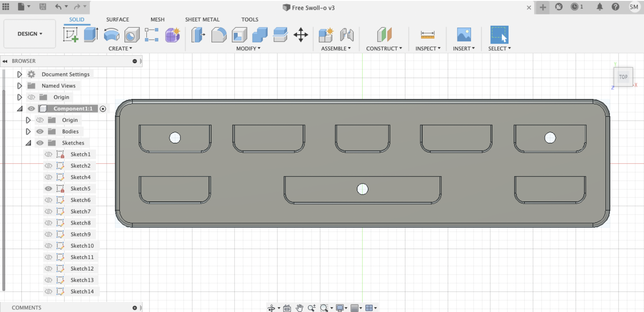The width and height of the screenshot is (644, 312).
Task: Collapse the Sketches folder
Action: pyautogui.click(x=28, y=143)
